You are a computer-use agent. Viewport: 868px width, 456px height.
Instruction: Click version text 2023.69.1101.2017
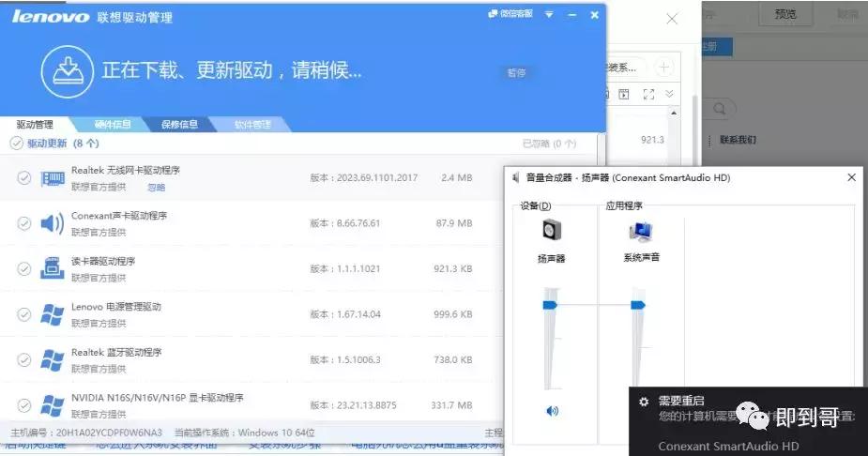click(x=377, y=177)
